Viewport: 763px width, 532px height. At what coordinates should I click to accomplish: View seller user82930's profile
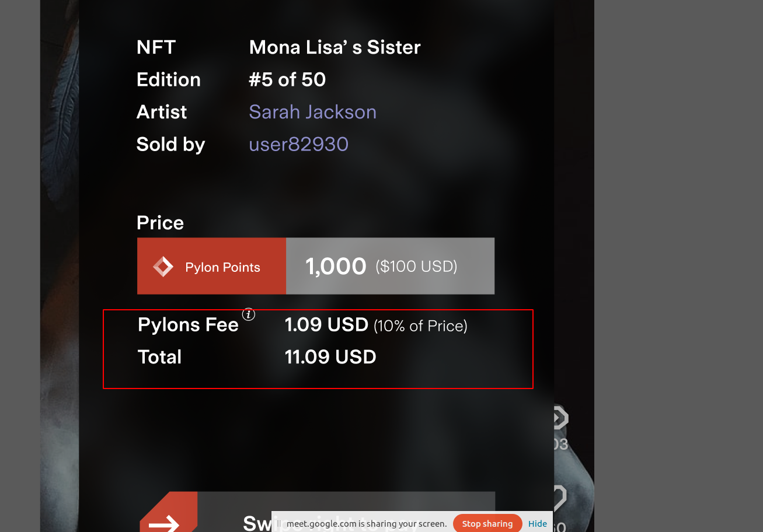click(x=298, y=144)
